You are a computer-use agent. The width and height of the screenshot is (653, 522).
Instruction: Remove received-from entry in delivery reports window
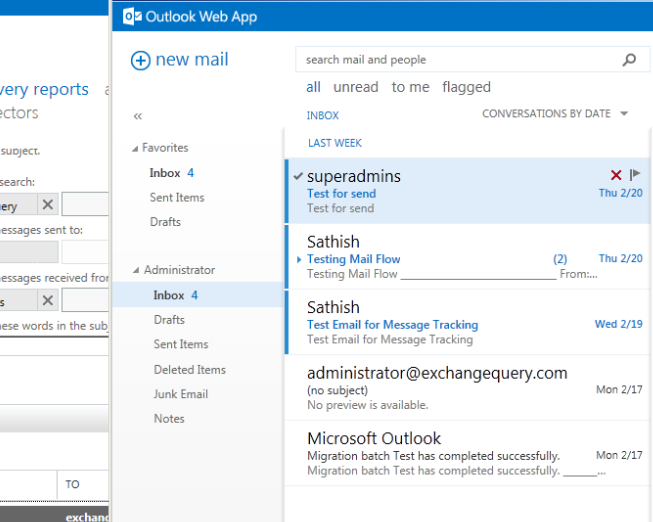pyautogui.click(x=48, y=300)
